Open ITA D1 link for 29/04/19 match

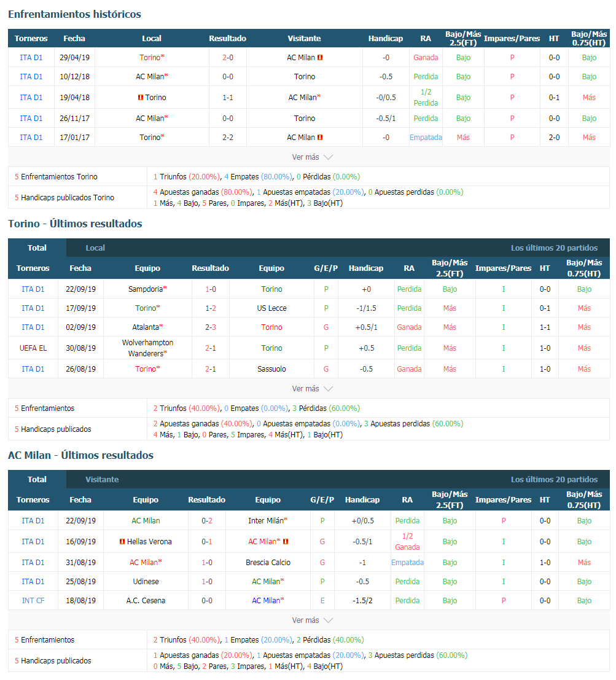31,57
